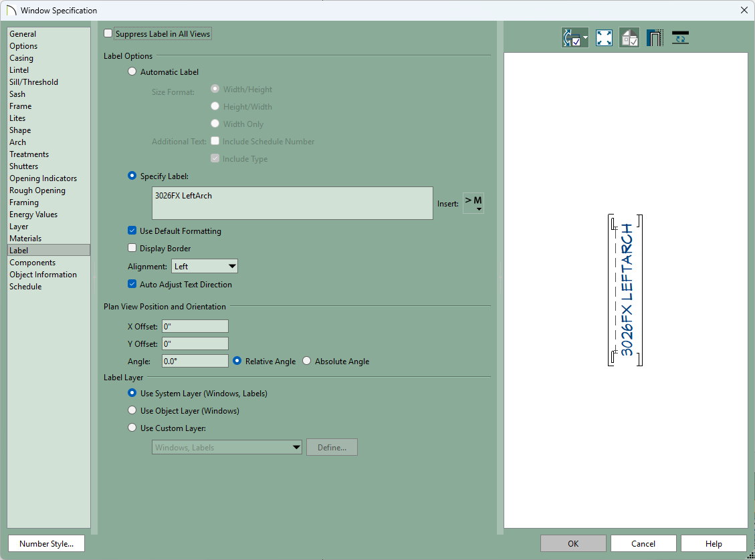Click the doorway outline icon in preview toolbar
755x560 pixels.
[x=655, y=38]
